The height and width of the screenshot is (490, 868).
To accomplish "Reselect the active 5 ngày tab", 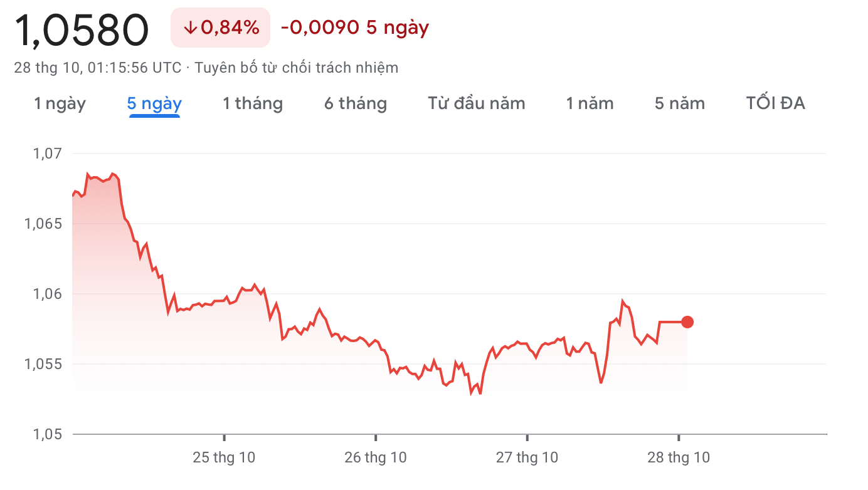I will coord(154,103).
